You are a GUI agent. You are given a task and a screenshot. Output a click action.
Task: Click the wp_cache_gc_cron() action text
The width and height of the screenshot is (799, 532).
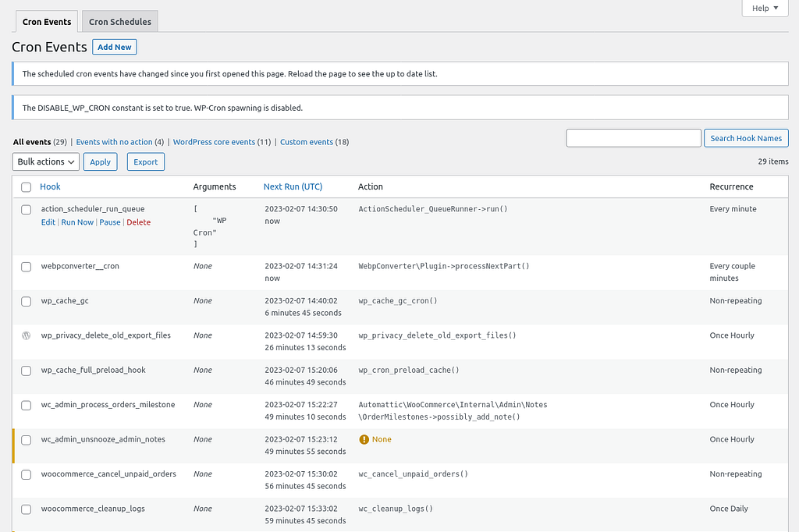397,300
